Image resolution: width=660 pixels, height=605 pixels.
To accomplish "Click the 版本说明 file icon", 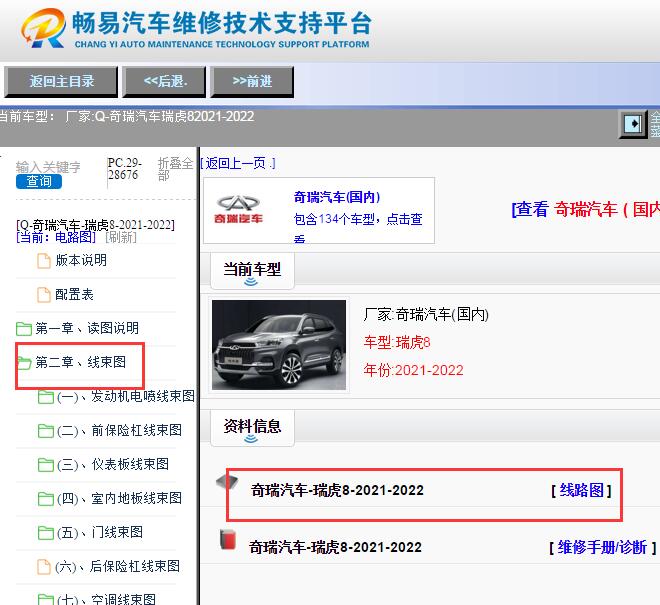I will pos(44,261).
